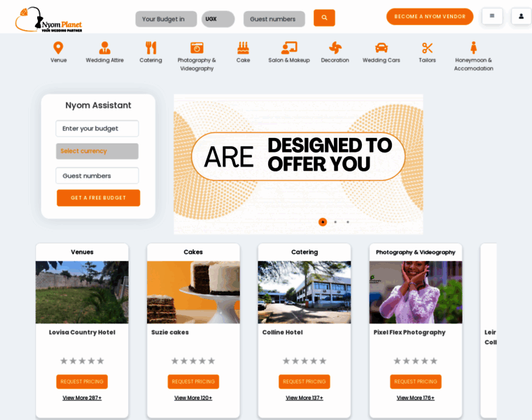
Task: Select the Decoration fan icon
Action: click(x=335, y=48)
